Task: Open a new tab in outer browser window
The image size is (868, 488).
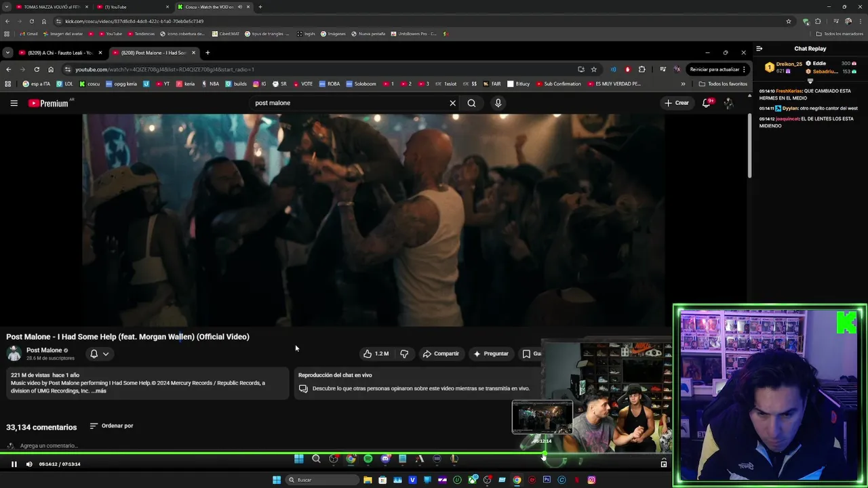Action: (260, 7)
